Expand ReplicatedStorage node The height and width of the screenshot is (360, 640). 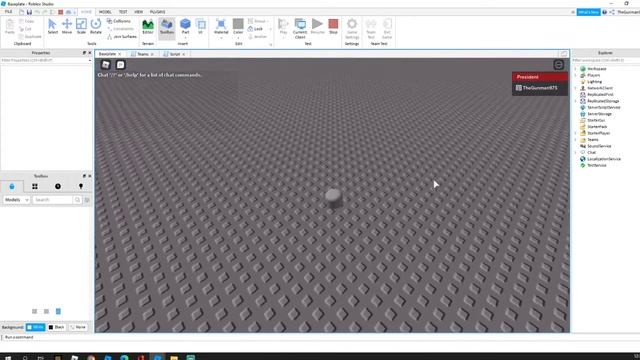coord(576,101)
